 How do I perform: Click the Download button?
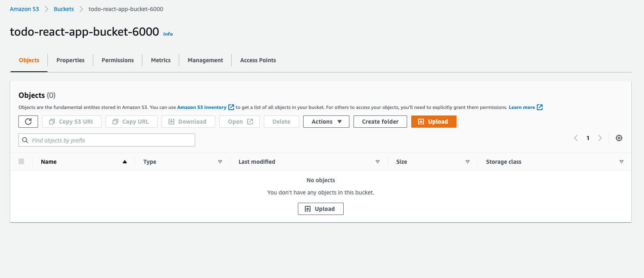(x=188, y=122)
